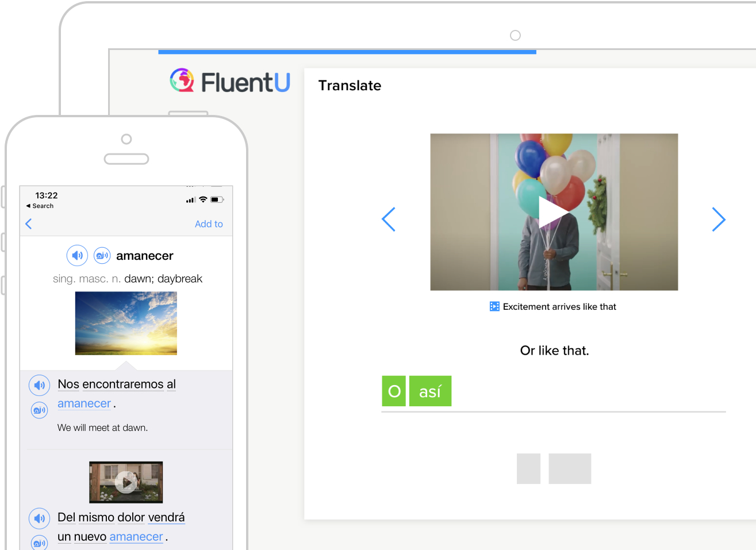This screenshot has width=756, height=550.
Task: Click the snail slow-audio icon beside "amanecer"
Action: click(102, 255)
